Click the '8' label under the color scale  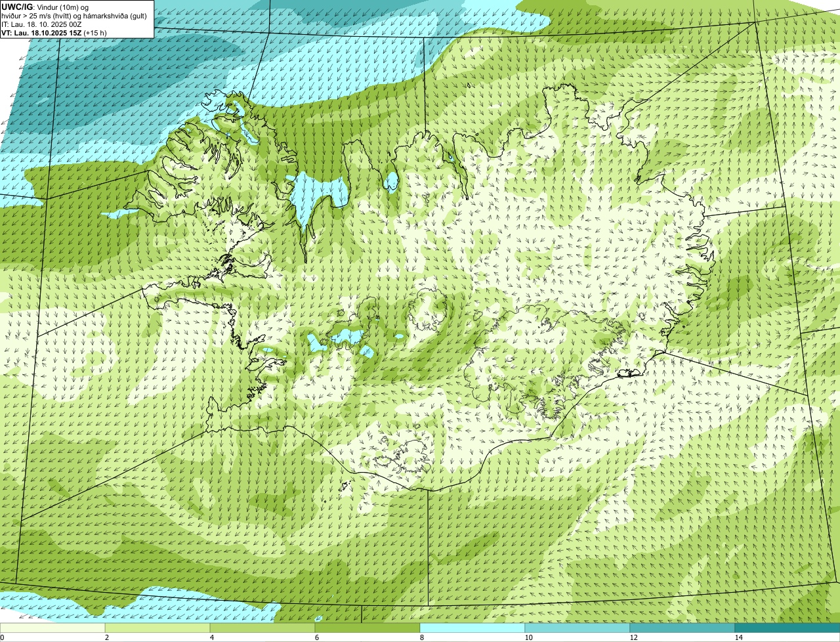tap(421, 637)
